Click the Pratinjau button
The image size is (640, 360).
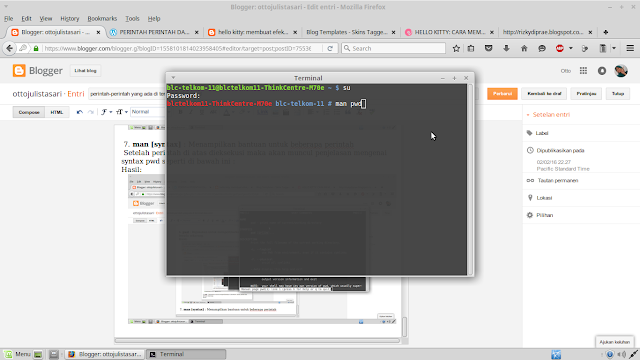586,93
